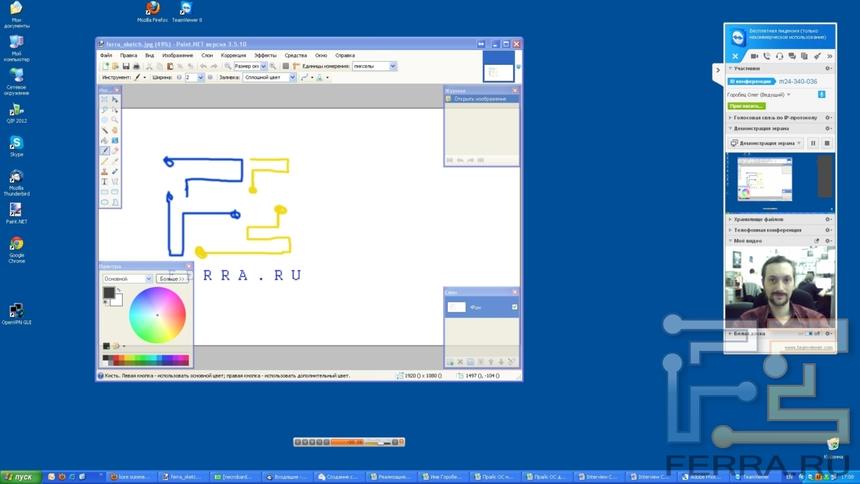This screenshot has width=860, height=484.
Task: Click the video camera icon in TeamViewer panel
Action: [754, 56]
